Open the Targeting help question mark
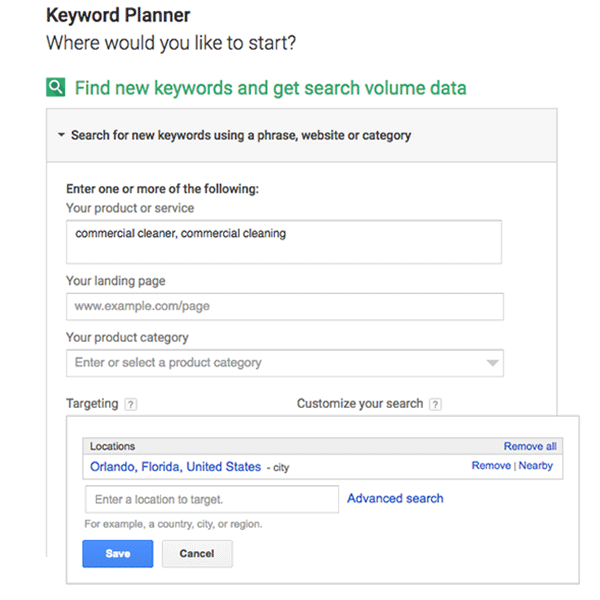The image size is (600, 600). pyautogui.click(x=131, y=404)
